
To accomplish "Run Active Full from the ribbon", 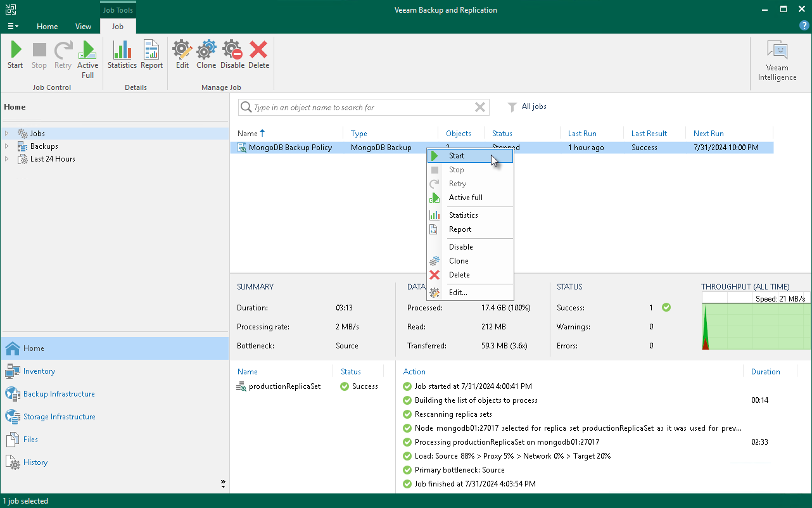I will tap(87, 58).
